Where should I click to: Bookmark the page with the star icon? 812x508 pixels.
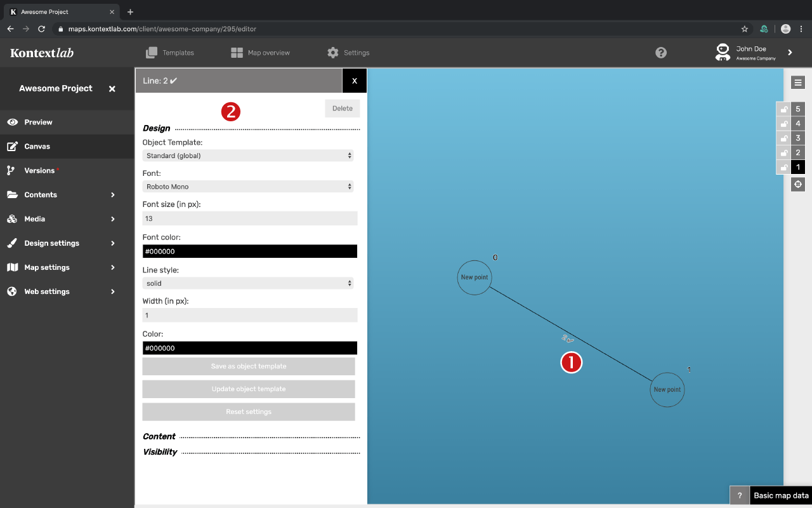coord(745,29)
